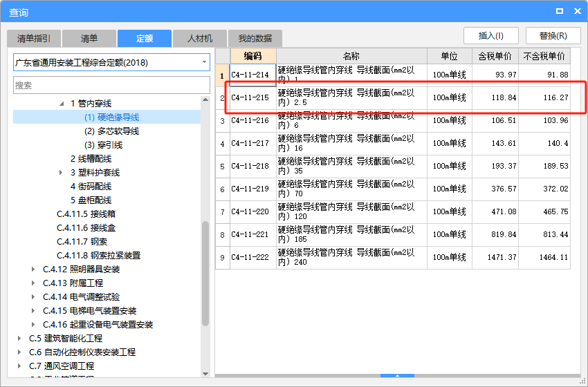Expand the C.4.13 附属工程 node
588x387 pixels.
(x=33, y=283)
